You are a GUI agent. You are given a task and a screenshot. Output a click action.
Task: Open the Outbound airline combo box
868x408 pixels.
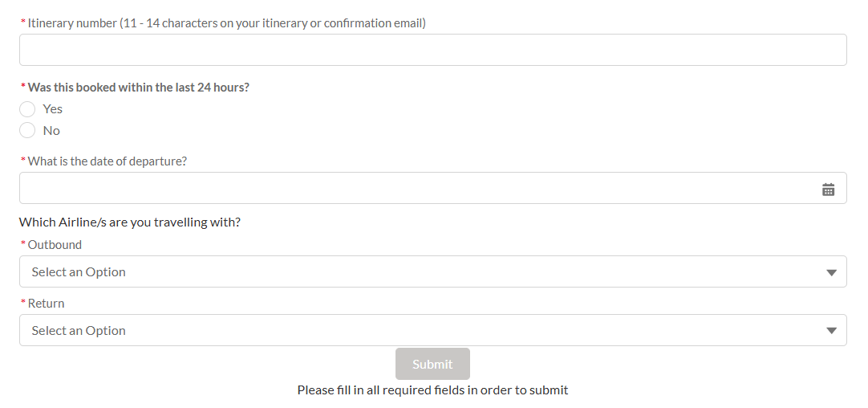tap(433, 271)
